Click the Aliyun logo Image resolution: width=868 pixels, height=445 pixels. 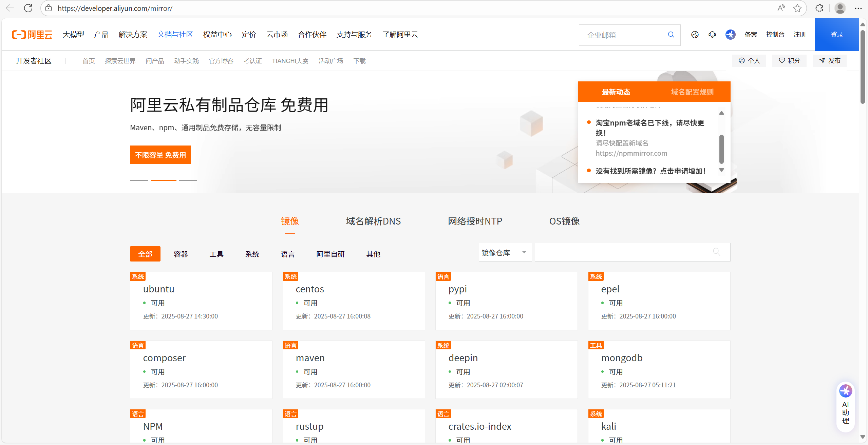[x=32, y=35]
